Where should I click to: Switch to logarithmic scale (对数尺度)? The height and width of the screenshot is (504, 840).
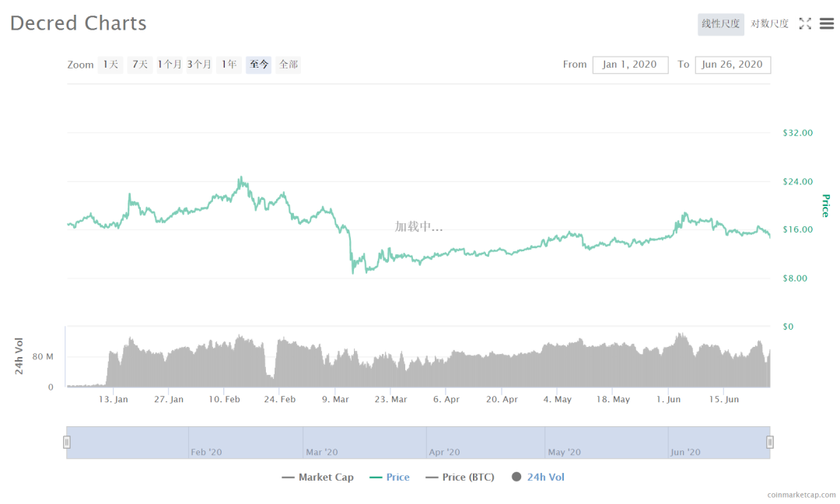769,24
